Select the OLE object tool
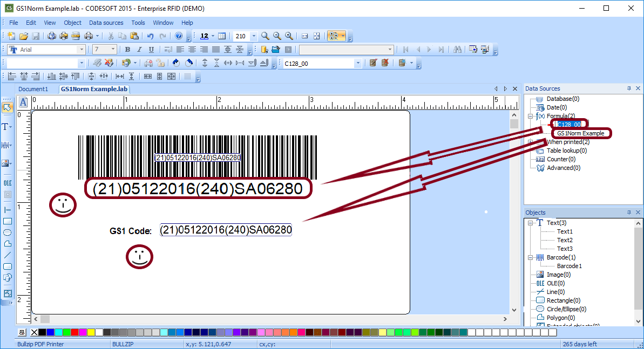Screen dimensions: 644x349 click(7, 182)
